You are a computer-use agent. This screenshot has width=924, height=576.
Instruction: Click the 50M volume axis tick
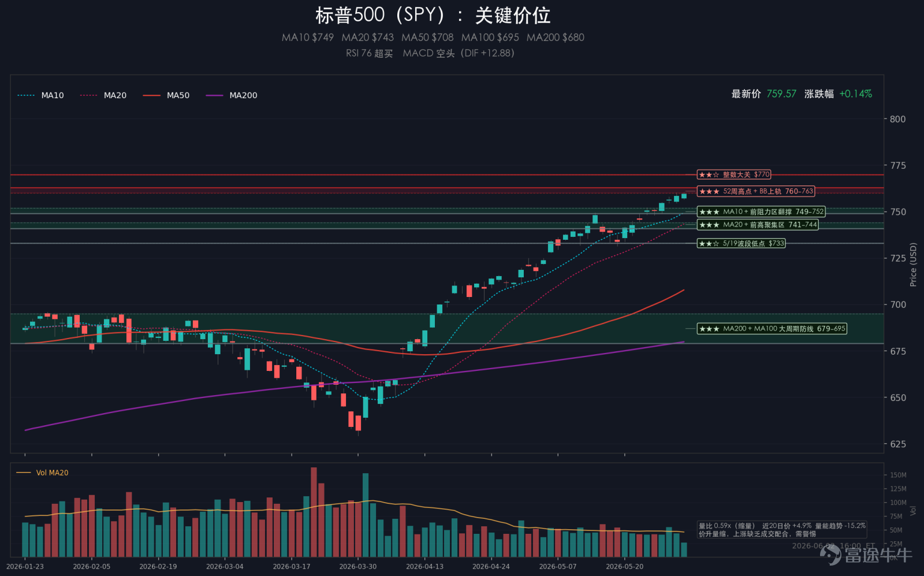click(896, 530)
